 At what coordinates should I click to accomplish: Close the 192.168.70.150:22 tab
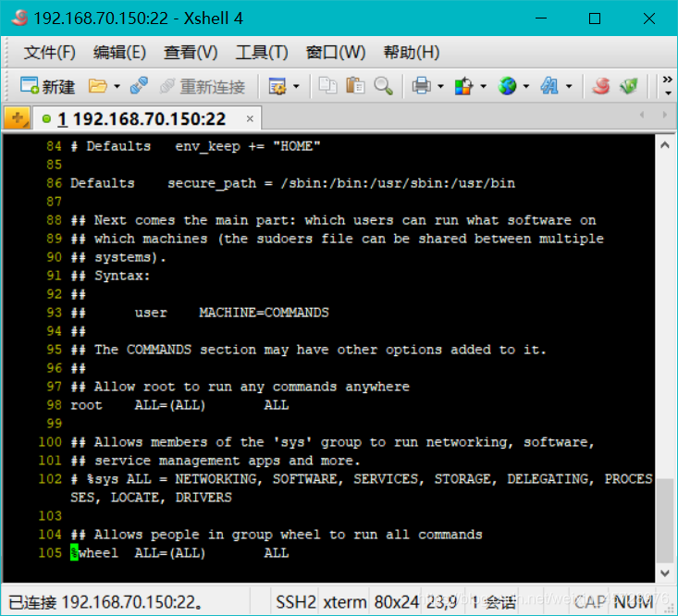[250, 118]
